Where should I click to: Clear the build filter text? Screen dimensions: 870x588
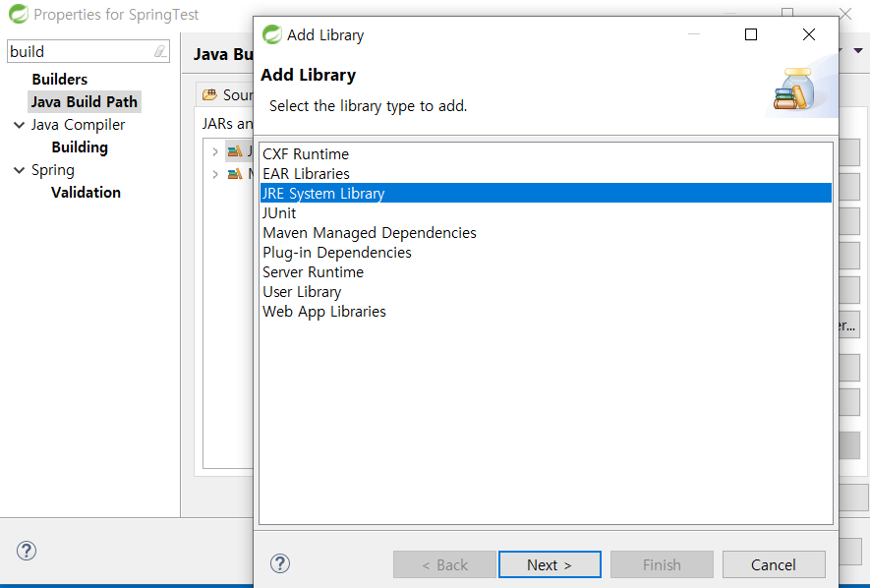[160, 51]
